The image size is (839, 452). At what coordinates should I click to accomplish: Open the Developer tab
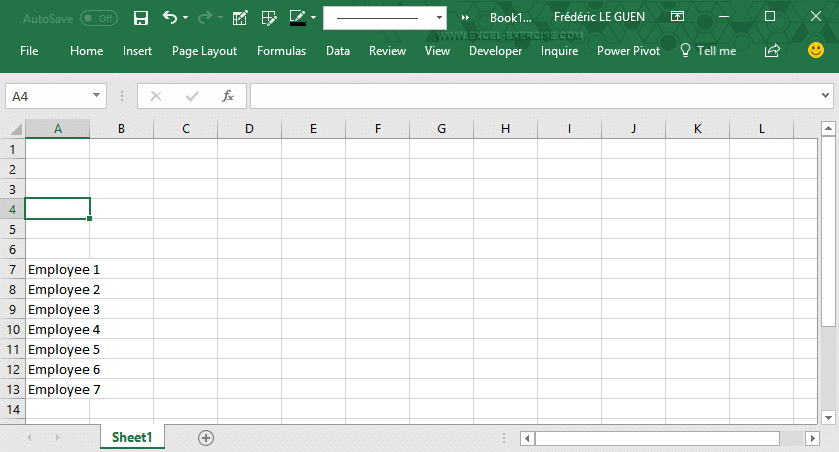click(x=495, y=51)
